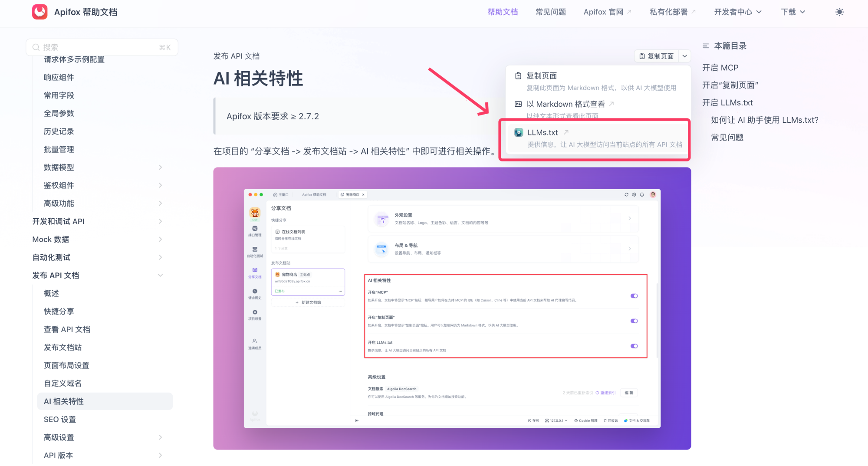Open the 自定义域名 sidebar page
The height and width of the screenshot is (466, 868).
click(62, 384)
